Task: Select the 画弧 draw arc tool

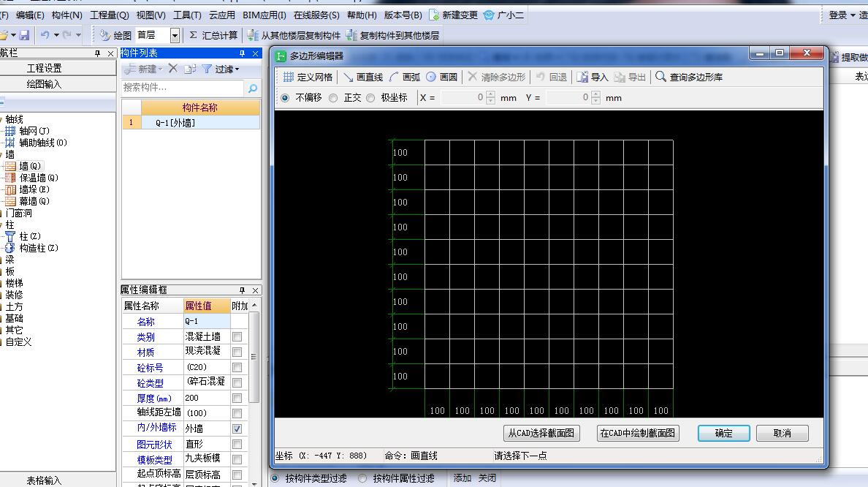Action: pyautogui.click(x=405, y=77)
